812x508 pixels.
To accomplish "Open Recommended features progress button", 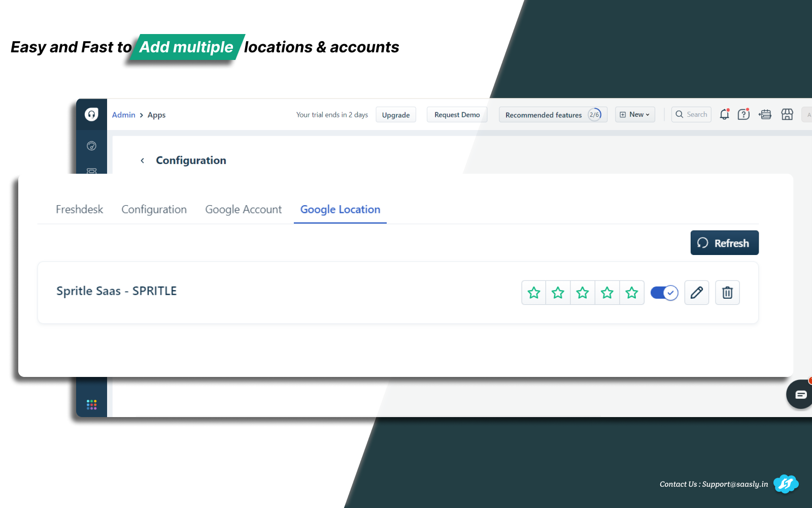I will click(x=553, y=115).
